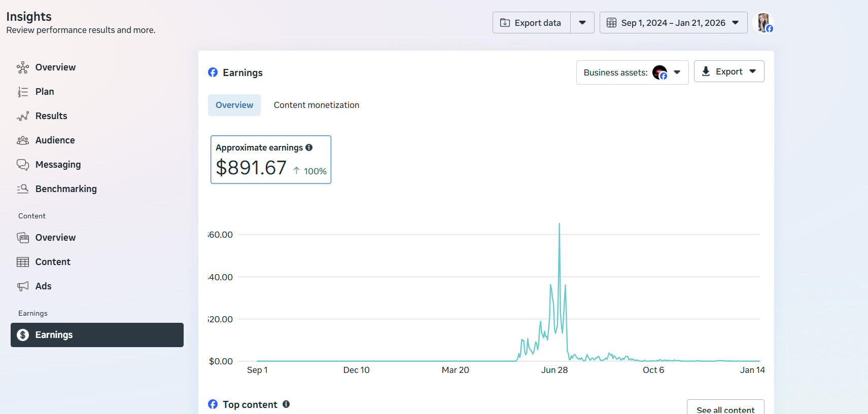
Task: Click the Results graph icon
Action: point(23,116)
